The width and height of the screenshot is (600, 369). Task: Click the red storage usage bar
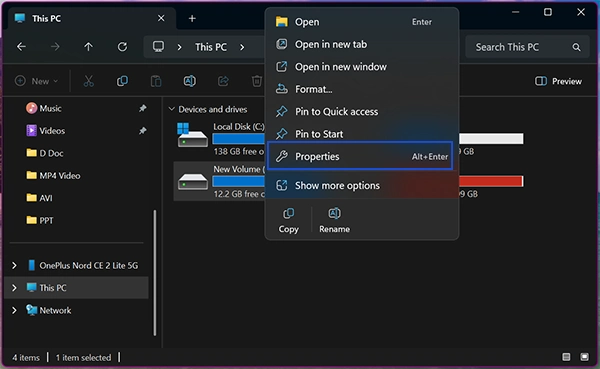(x=491, y=181)
